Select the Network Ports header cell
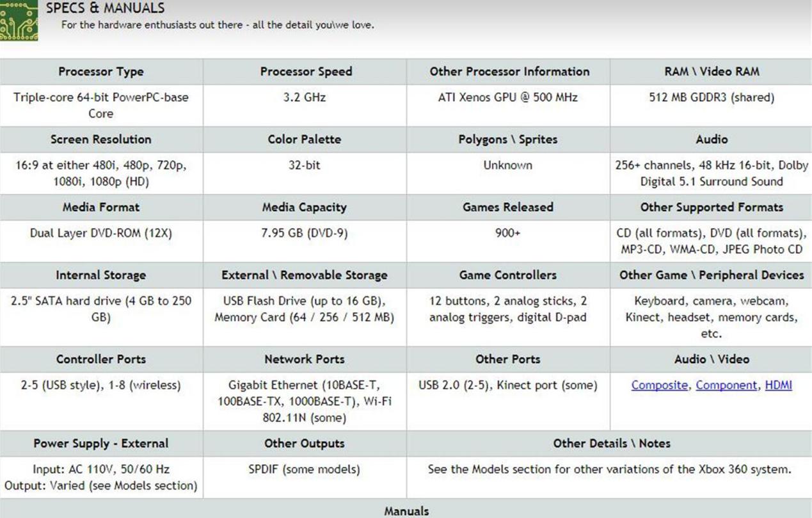Screen dimensions: 812x518 point(305,360)
